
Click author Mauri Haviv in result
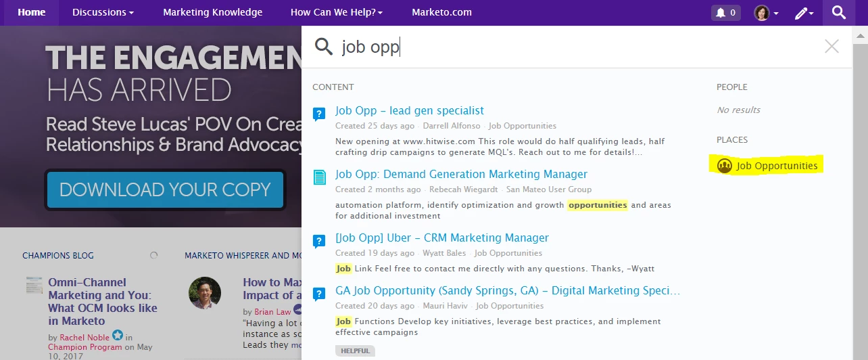coord(445,306)
